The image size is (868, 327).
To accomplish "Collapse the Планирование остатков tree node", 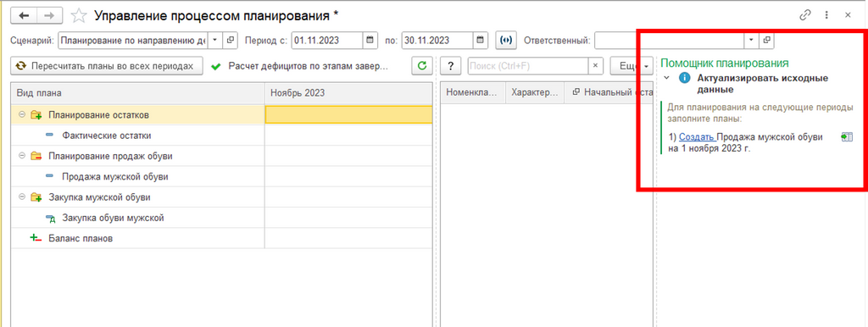I will (22, 114).
